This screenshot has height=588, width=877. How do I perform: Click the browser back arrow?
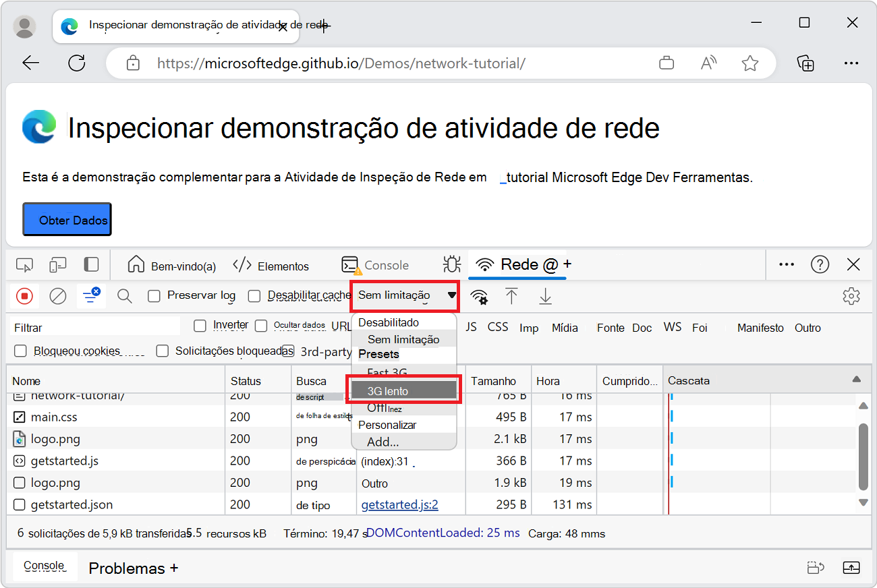point(31,63)
